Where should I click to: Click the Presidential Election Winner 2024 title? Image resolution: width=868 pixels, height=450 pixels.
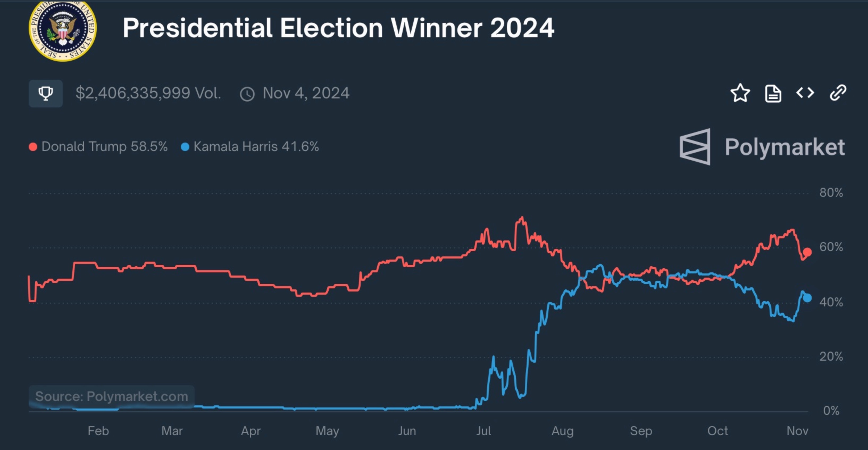pyautogui.click(x=338, y=28)
